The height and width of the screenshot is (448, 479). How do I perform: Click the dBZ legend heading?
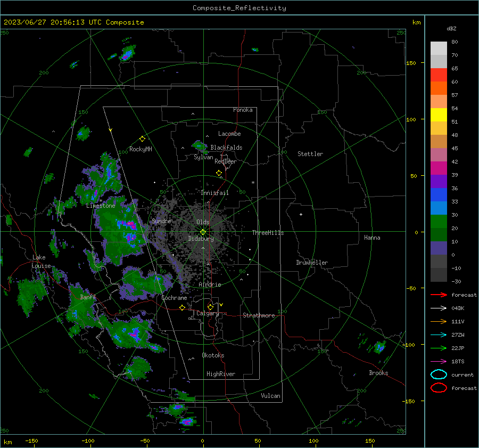(x=451, y=28)
